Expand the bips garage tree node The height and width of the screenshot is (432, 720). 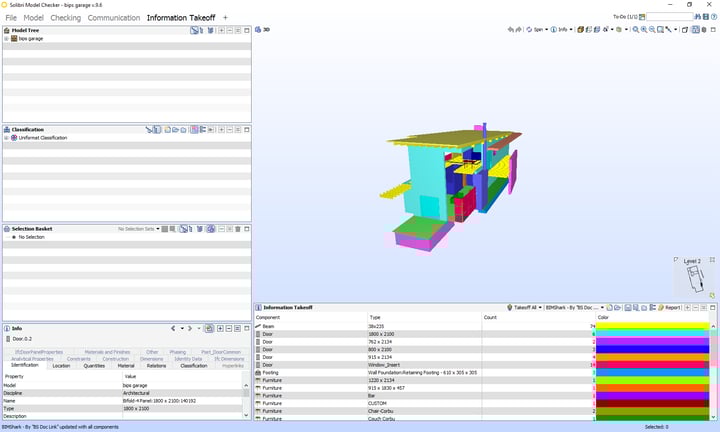(x=6, y=39)
